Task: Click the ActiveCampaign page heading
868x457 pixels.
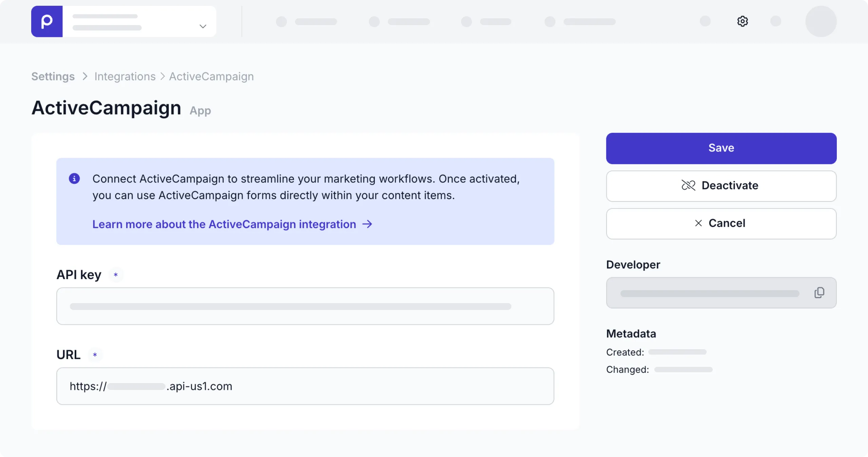Action: point(106,108)
